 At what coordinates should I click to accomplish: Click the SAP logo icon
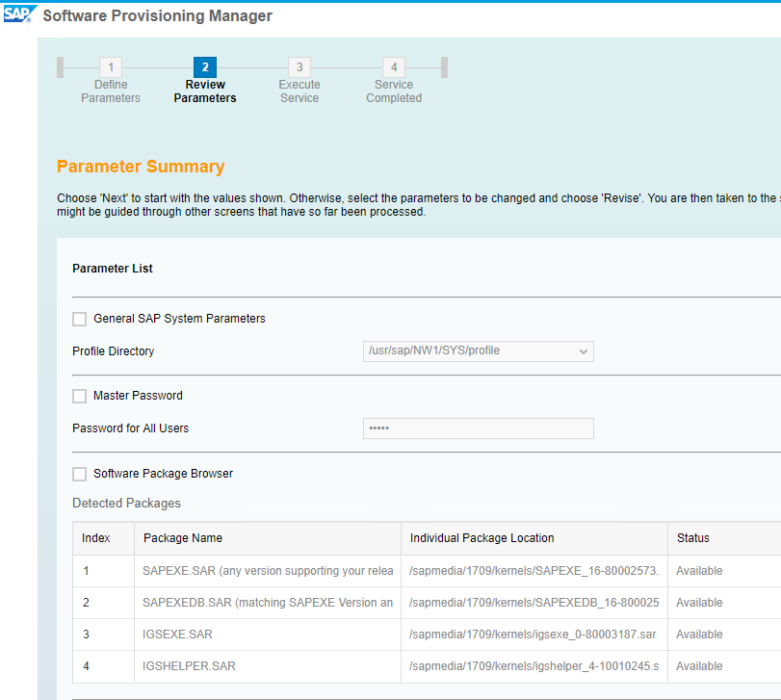coord(20,13)
